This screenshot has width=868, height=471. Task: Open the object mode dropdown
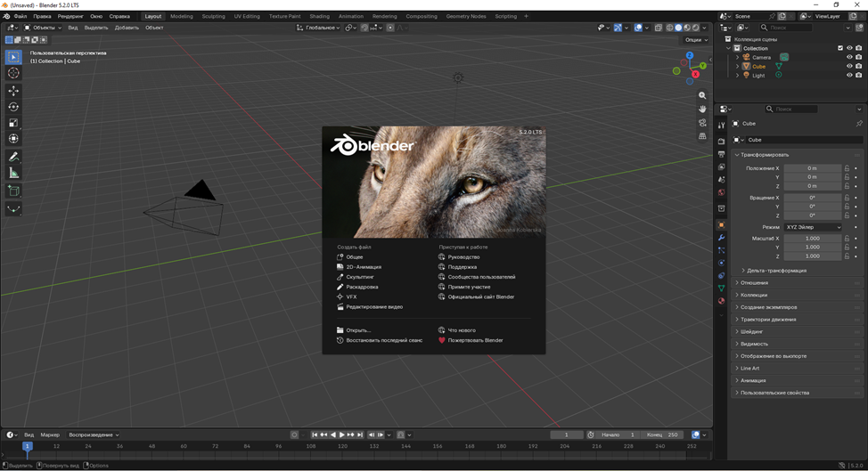tap(42, 28)
